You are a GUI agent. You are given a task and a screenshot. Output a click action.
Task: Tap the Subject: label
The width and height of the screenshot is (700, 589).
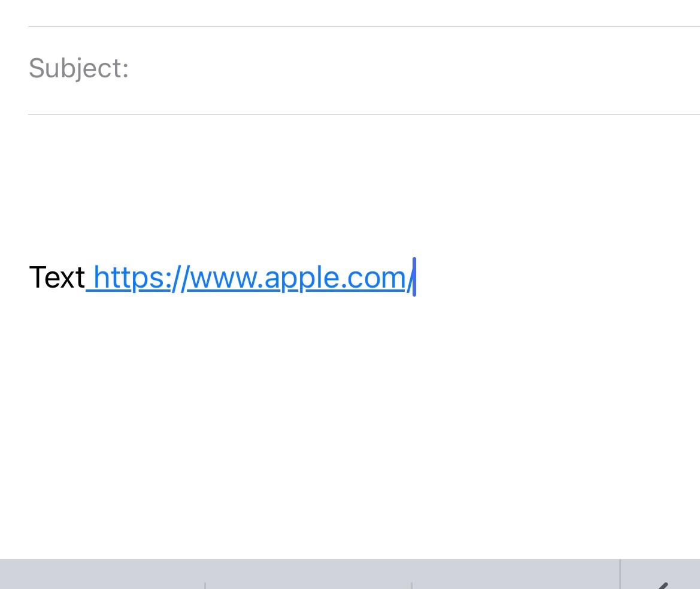coord(78,69)
